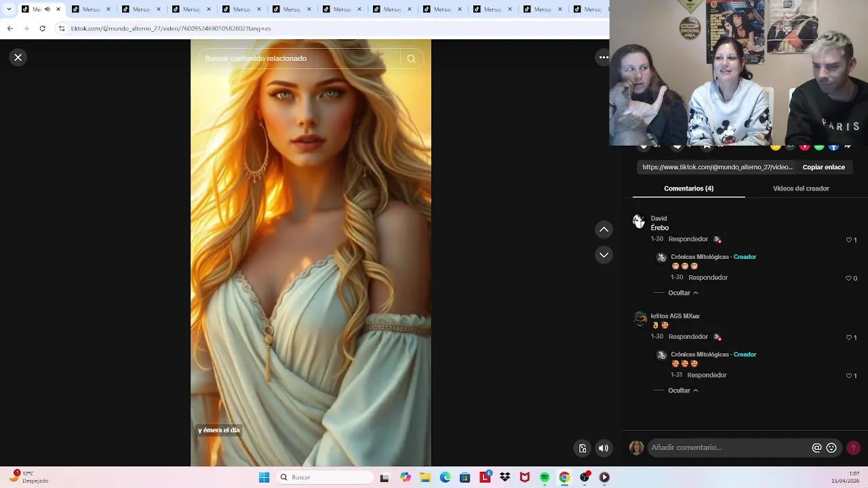Close the active browser tab

[x=58, y=9]
